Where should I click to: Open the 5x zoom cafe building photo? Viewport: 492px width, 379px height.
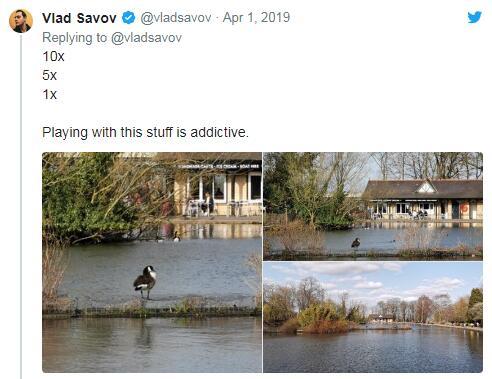pyautogui.click(x=373, y=206)
